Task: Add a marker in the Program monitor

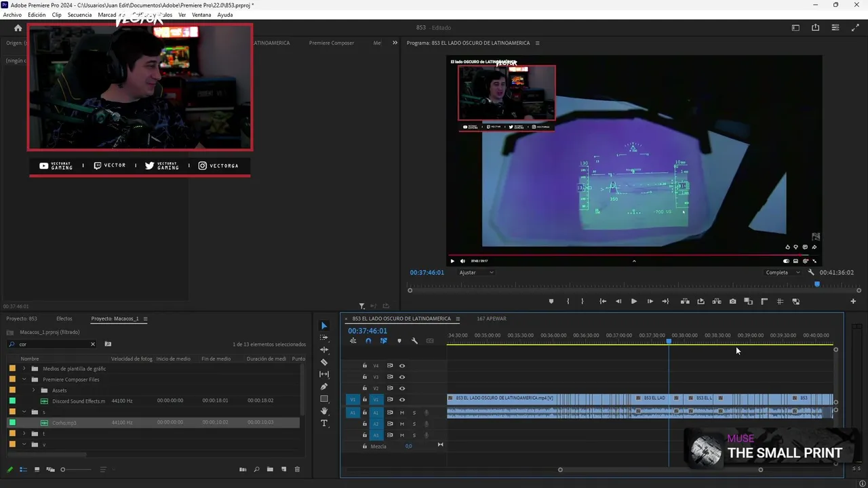Action: click(x=551, y=302)
